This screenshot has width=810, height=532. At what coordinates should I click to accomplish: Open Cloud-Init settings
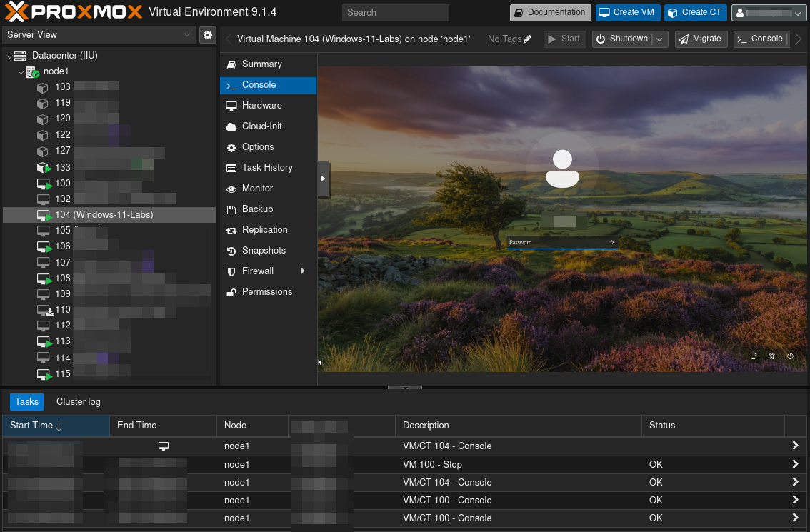tap(261, 126)
